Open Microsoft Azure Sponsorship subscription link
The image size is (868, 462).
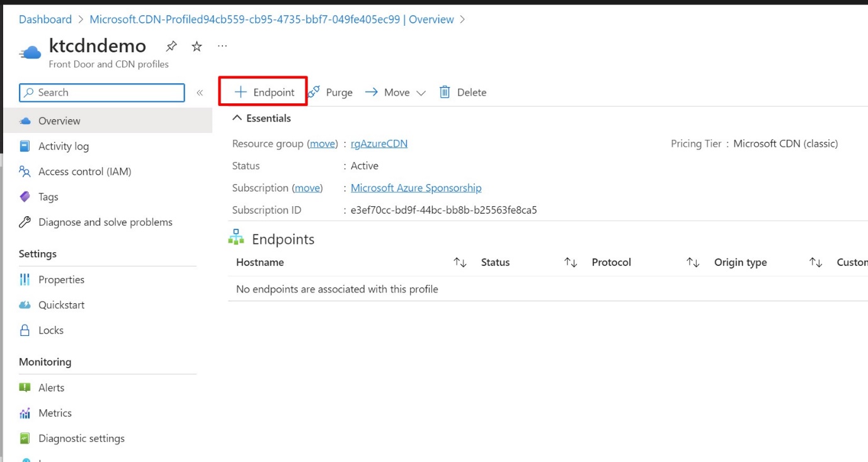tap(416, 188)
